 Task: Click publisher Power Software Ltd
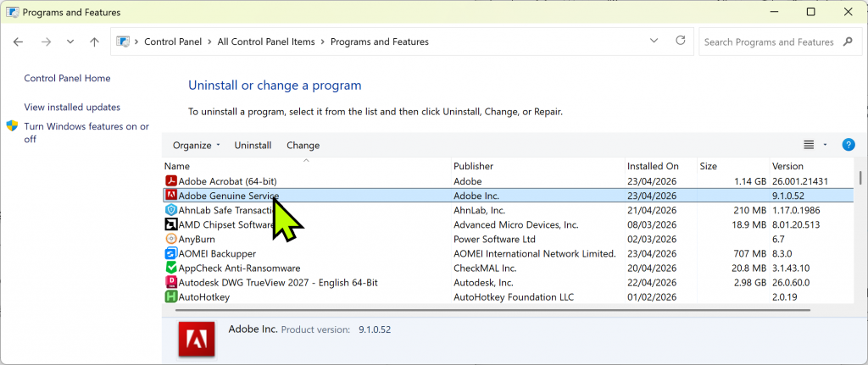(x=494, y=240)
